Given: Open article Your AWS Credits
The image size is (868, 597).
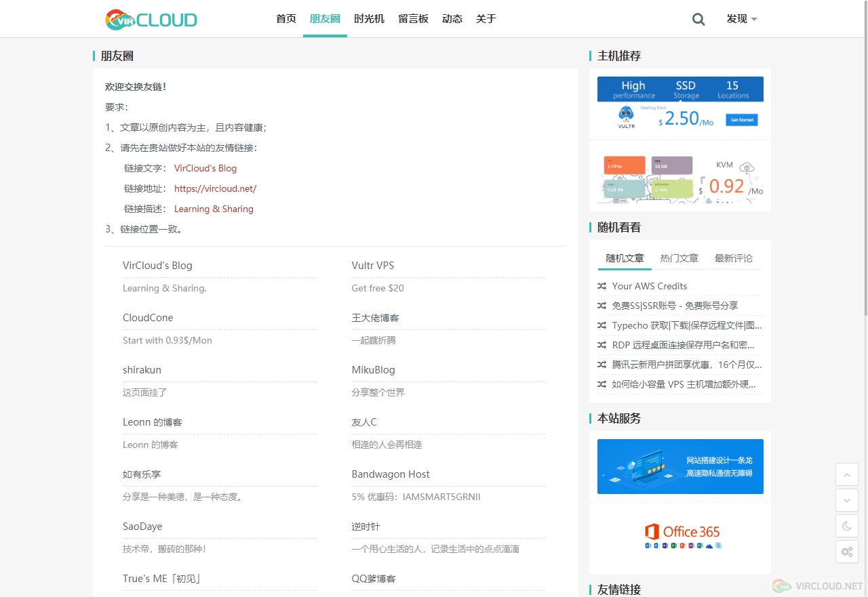Looking at the screenshot, I should 650,286.
